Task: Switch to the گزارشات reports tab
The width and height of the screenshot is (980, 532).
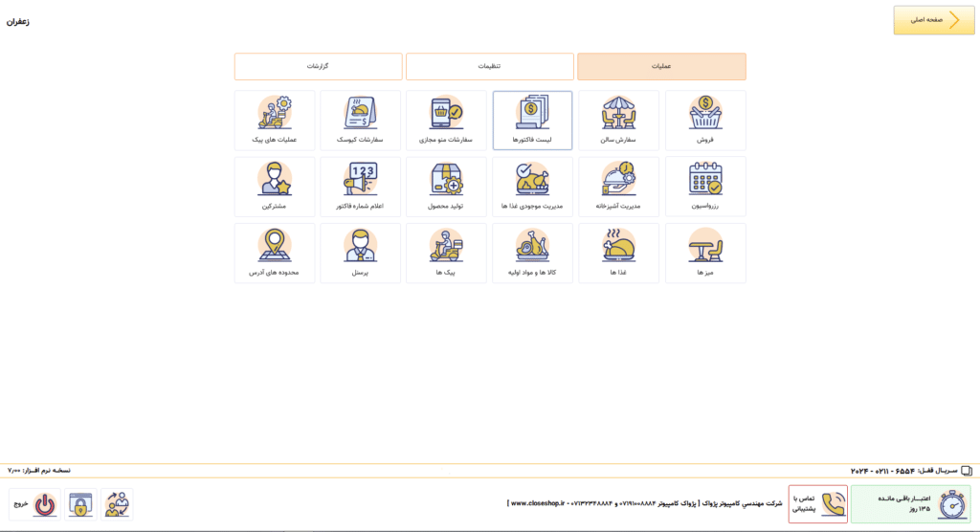Action: coord(318,66)
